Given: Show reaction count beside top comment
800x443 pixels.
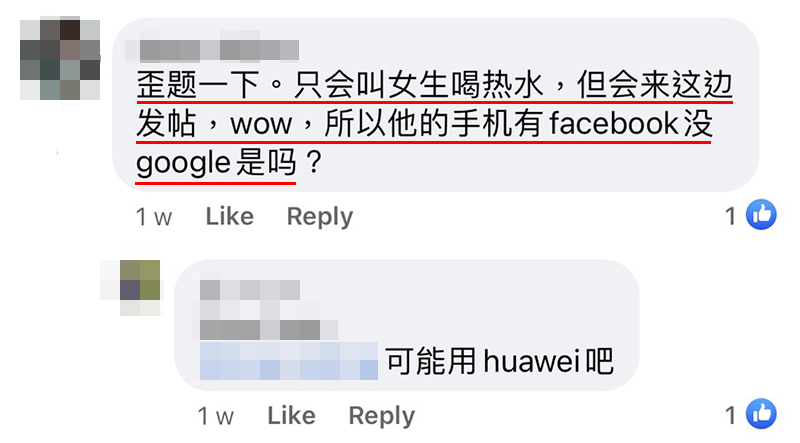Looking at the screenshot, I should click(731, 216).
